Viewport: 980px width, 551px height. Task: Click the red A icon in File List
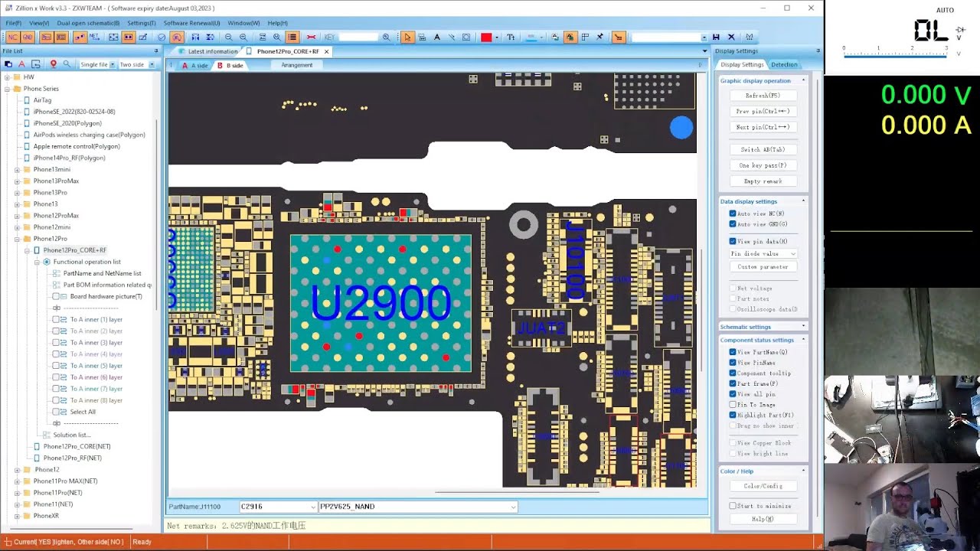click(x=21, y=64)
